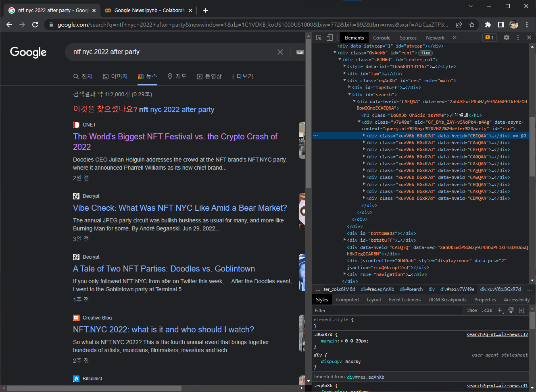
Task: Open the Chrome three-dot menu
Action: (527, 25)
